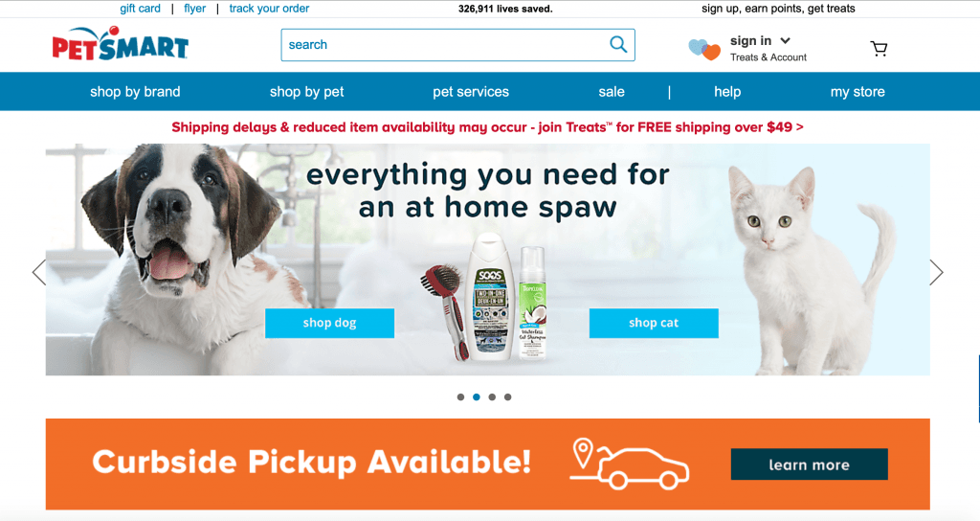Click the magnifying glass search icon
The image size is (980, 521).
(618, 44)
